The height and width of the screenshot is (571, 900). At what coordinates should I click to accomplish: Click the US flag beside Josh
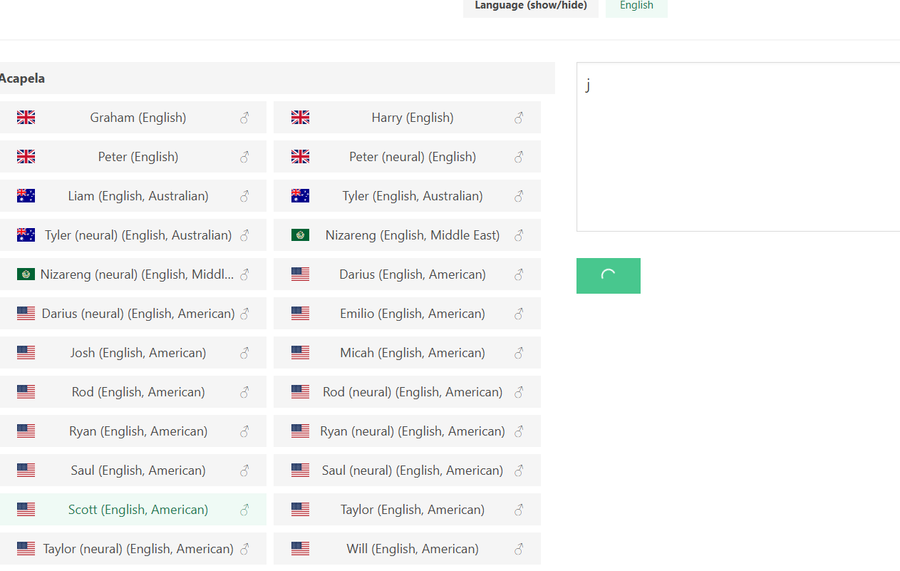click(x=26, y=353)
